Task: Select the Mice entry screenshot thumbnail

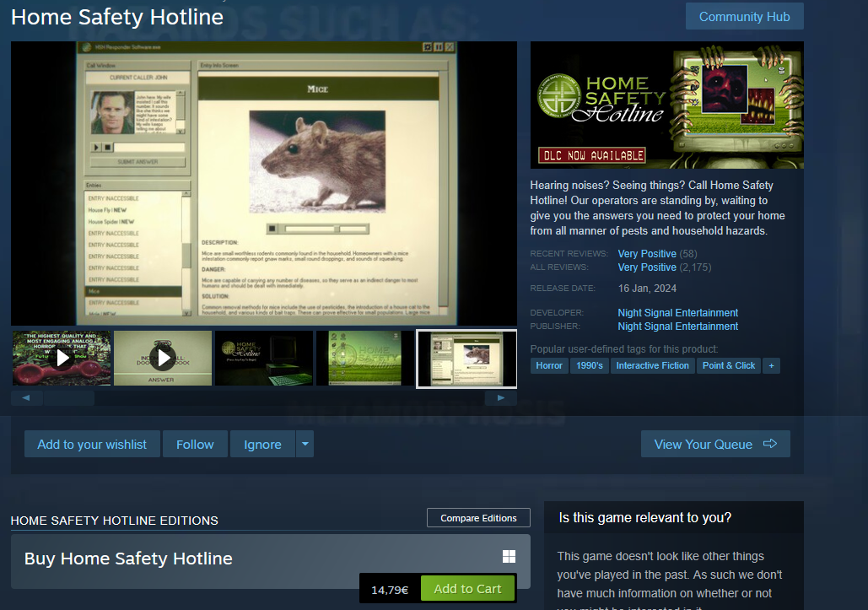Action: tap(466, 359)
